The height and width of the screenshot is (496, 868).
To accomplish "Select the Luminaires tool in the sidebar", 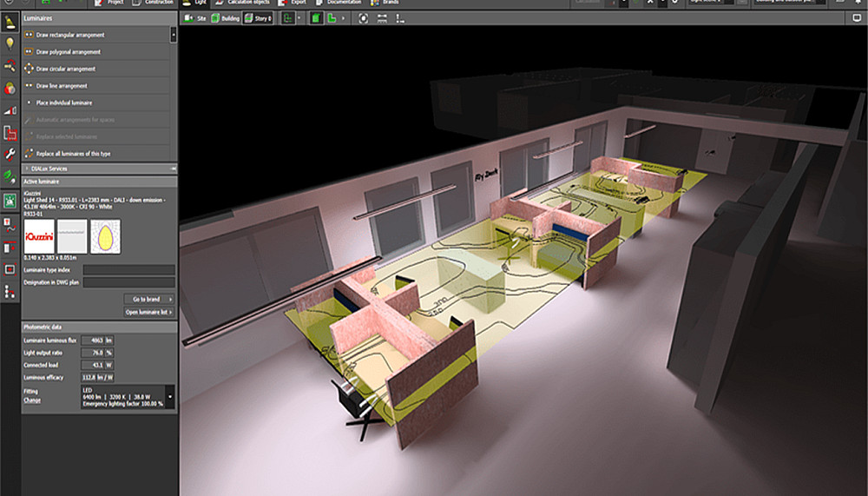I will pyautogui.click(x=10, y=23).
